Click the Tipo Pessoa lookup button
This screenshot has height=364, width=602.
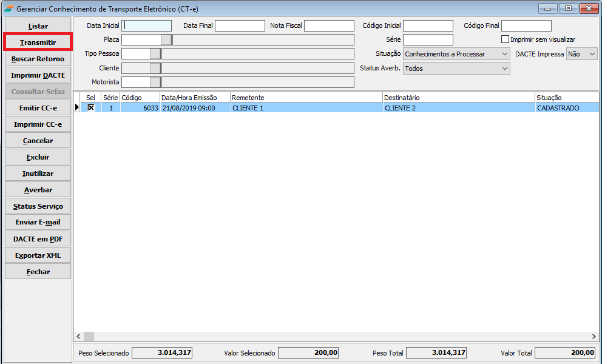(x=155, y=53)
